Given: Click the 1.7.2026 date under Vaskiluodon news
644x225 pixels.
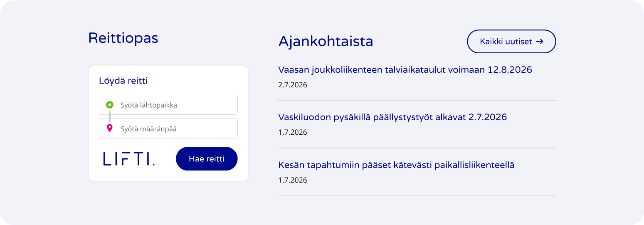Looking at the screenshot, I should (x=293, y=132).
